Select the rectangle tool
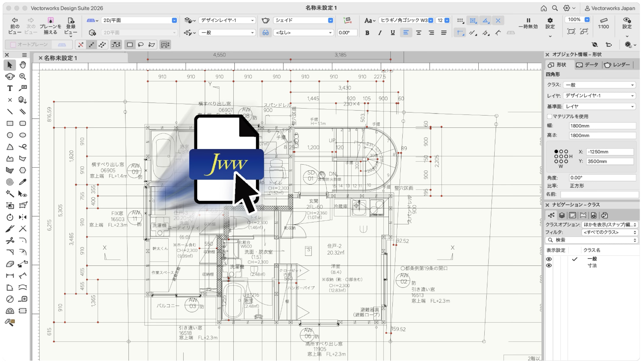Viewport: 643px width, 364px height. 10,123
